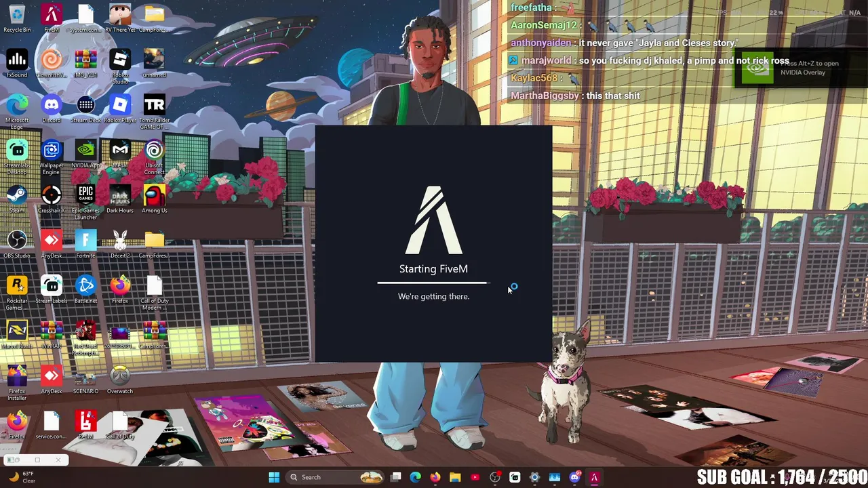This screenshot has width=868, height=488.
Task: Focus the taskbar Search box
Action: pyautogui.click(x=335, y=477)
